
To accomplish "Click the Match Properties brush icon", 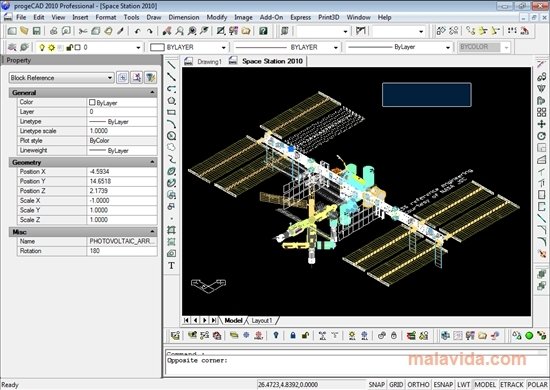I will tap(120, 31).
